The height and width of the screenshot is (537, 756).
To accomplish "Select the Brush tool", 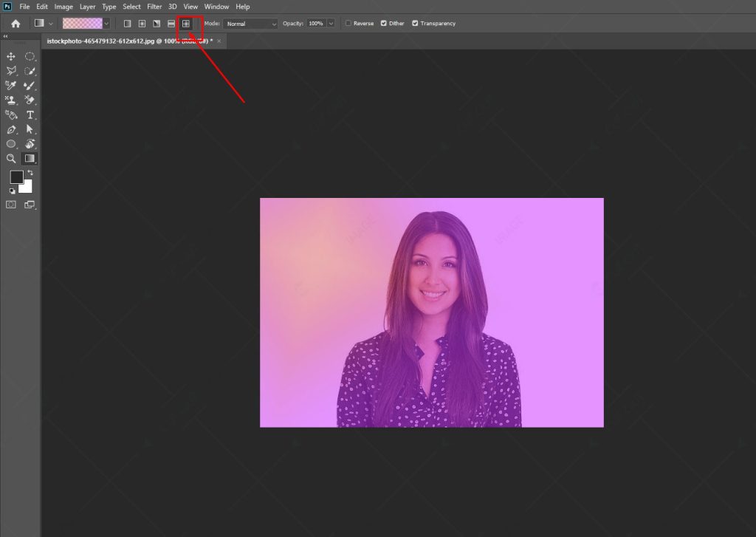I will point(30,86).
